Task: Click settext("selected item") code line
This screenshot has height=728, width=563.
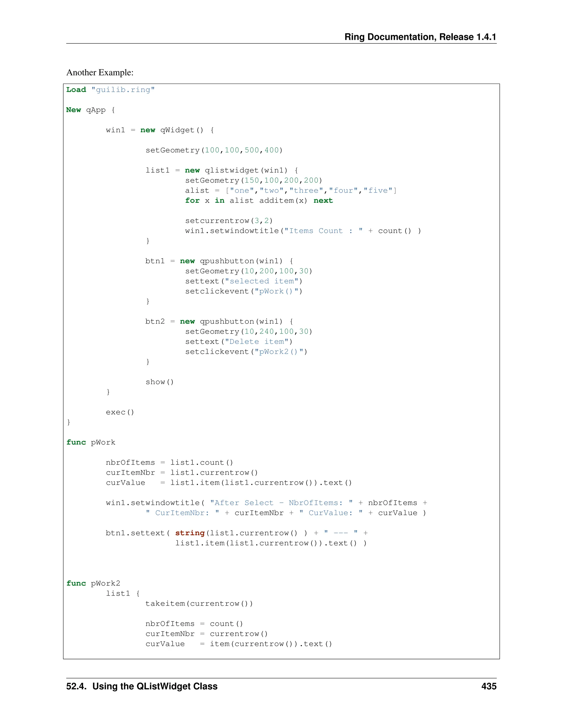Action: coord(244,281)
